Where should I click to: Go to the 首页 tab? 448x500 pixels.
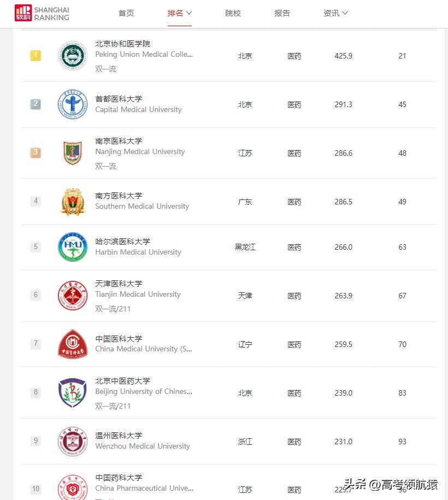[x=126, y=13]
